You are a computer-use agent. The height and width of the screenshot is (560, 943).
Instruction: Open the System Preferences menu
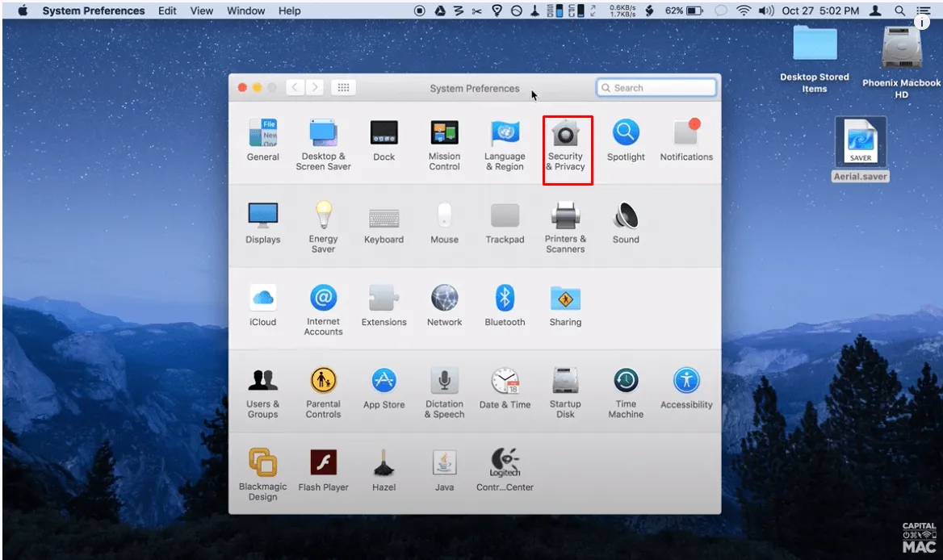pos(93,10)
